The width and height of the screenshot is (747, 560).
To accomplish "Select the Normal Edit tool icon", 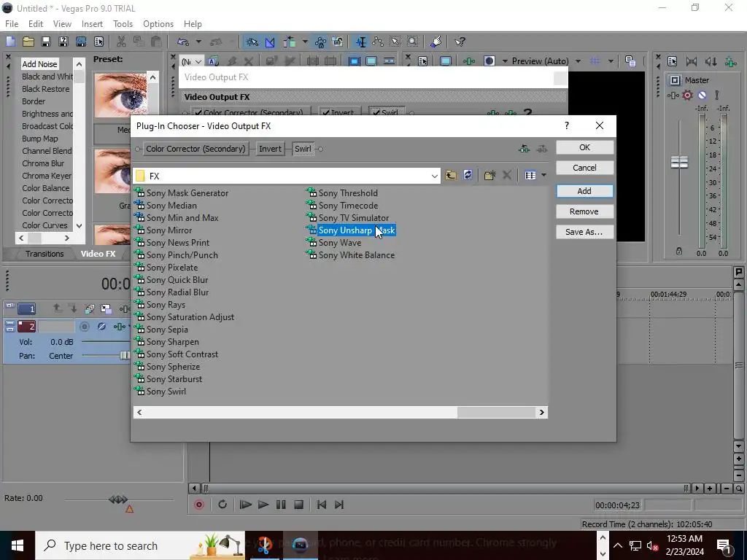I will click(x=361, y=42).
